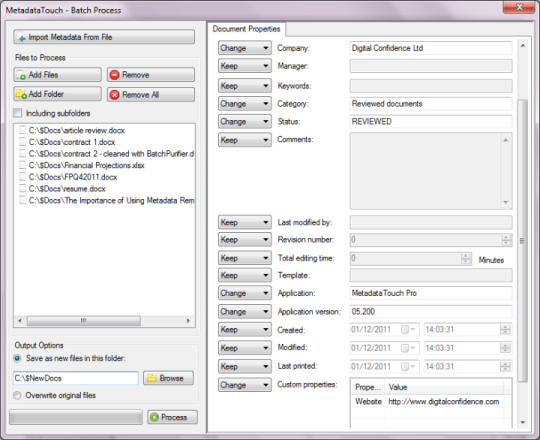Click the Import Metadata From File arrow icon
The image size is (540, 440).
(22, 38)
